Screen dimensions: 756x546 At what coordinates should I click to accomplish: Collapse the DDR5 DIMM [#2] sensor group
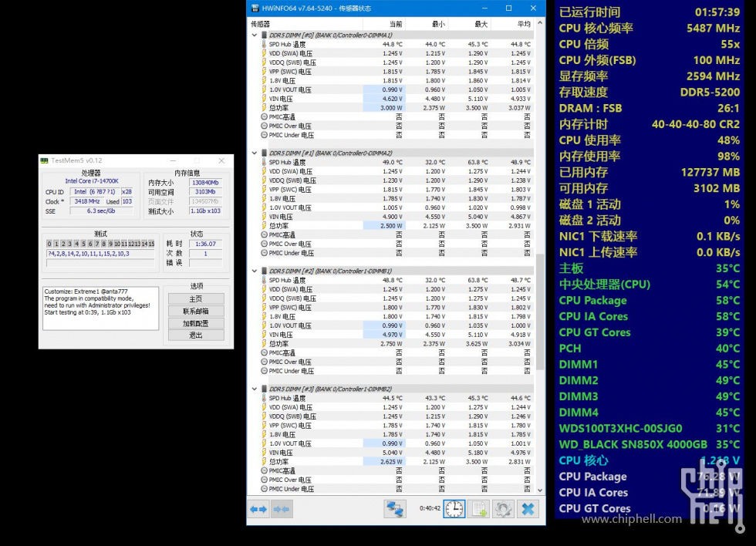[255, 271]
